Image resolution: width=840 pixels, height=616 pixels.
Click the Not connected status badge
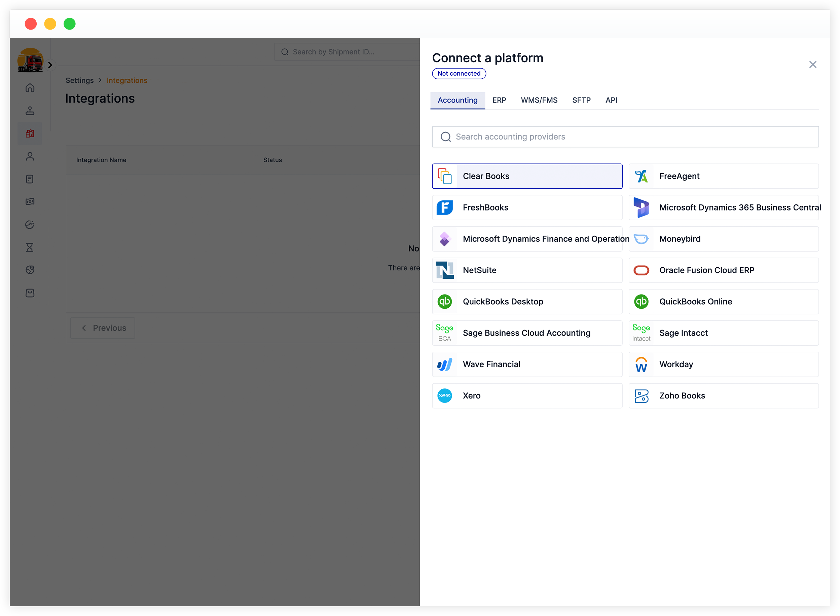[459, 73]
